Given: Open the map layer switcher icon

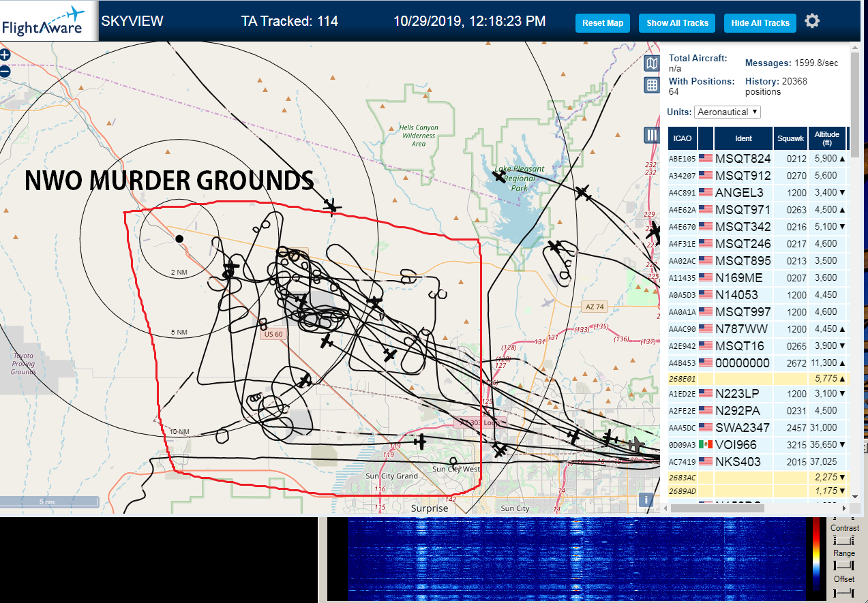Looking at the screenshot, I should point(652,64).
